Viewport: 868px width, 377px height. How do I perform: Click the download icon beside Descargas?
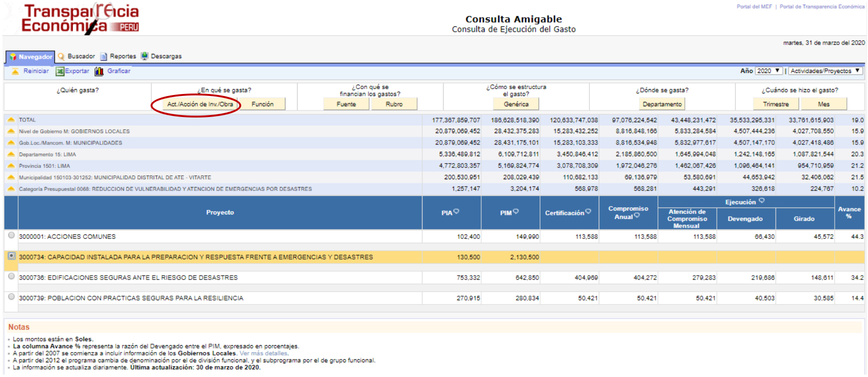[x=144, y=56]
